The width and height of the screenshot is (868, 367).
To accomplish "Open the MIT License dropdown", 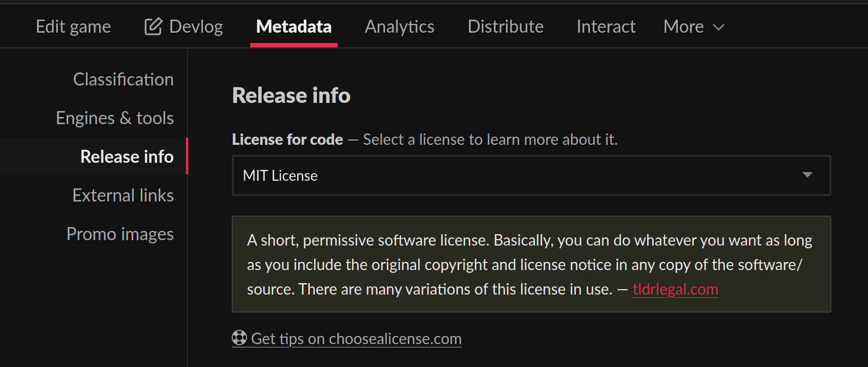I will [532, 175].
